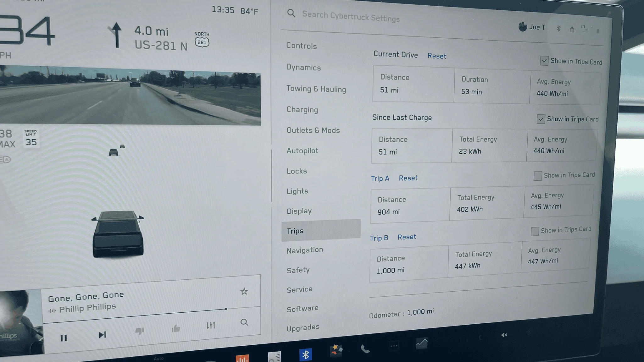Click the Search Cybertruck Settings field
Image resolution: width=644 pixels, height=362 pixels.
pyautogui.click(x=351, y=16)
